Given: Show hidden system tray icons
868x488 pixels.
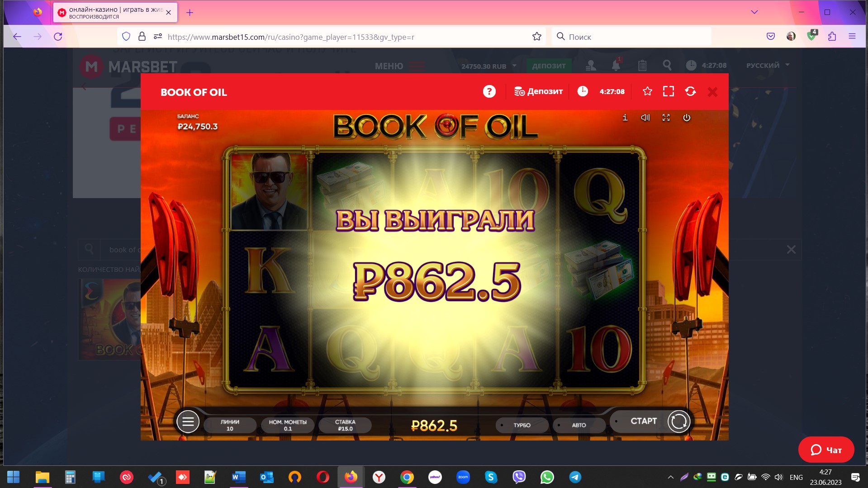Looking at the screenshot, I should click(670, 477).
